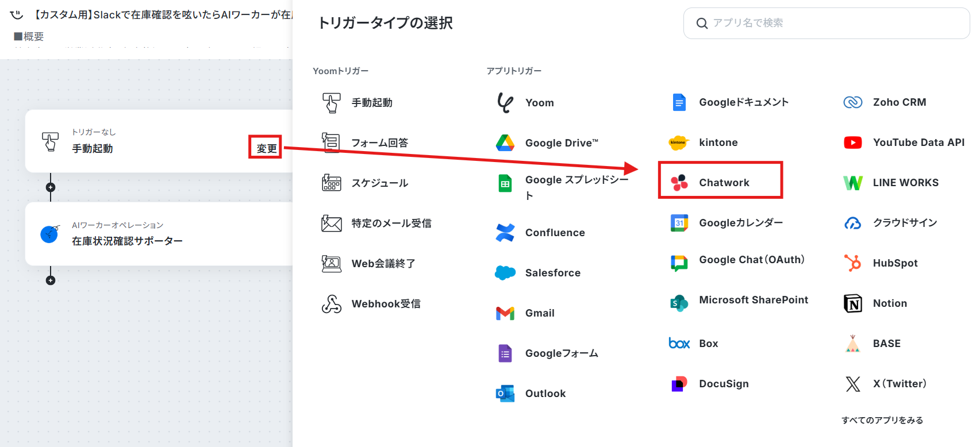Click the 手動起動 trigger icon on flow card
Viewport: 980px width, 447px height.
(50, 141)
